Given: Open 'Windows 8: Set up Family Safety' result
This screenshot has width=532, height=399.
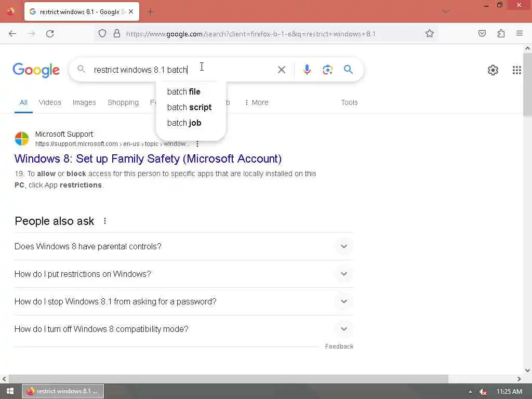Looking at the screenshot, I should point(148,158).
